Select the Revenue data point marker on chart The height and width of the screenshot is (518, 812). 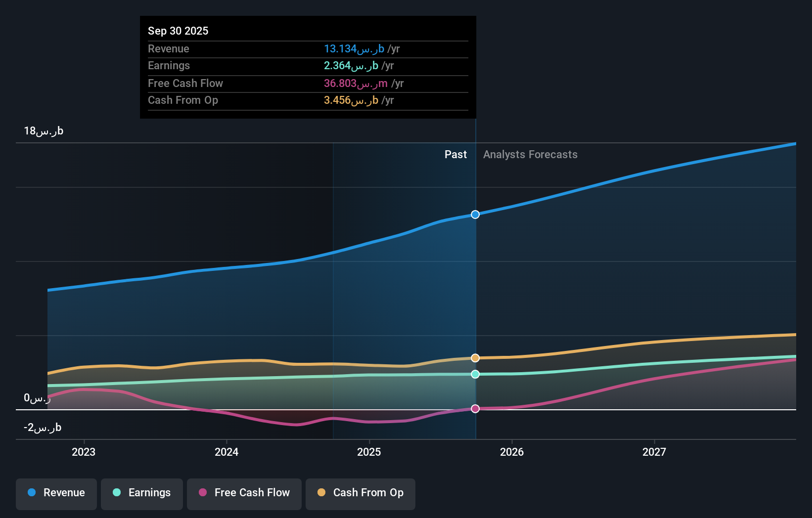(475, 215)
